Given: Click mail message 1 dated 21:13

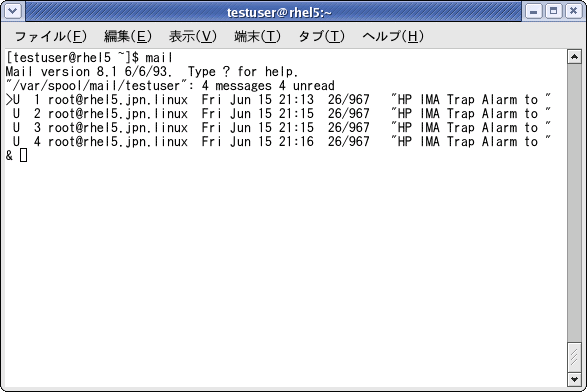Looking at the screenshot, I should click(x=277, y=100).
